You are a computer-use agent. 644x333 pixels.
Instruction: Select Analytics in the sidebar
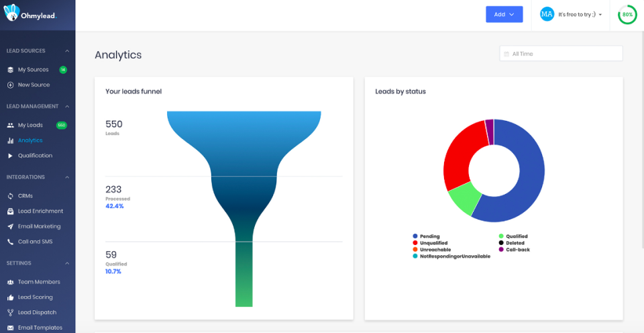click(x=30, y=140)
